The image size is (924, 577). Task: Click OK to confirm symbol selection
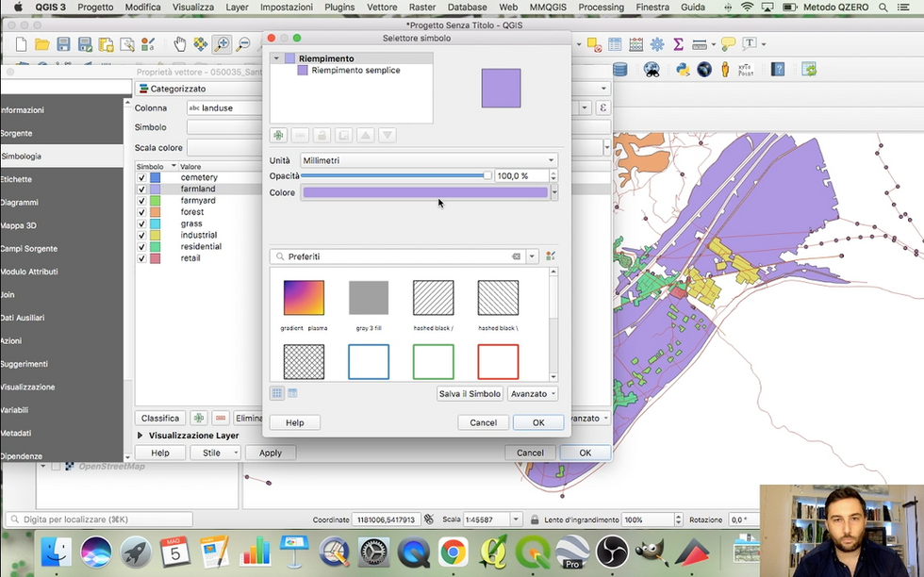click(x=538, y=422)
